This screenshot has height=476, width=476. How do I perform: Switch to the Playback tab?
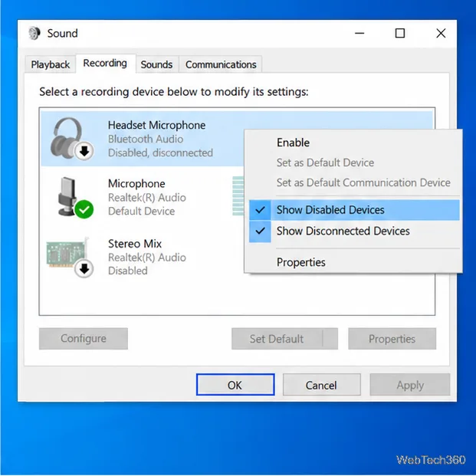pyautogui.click(x=51, y=64)
